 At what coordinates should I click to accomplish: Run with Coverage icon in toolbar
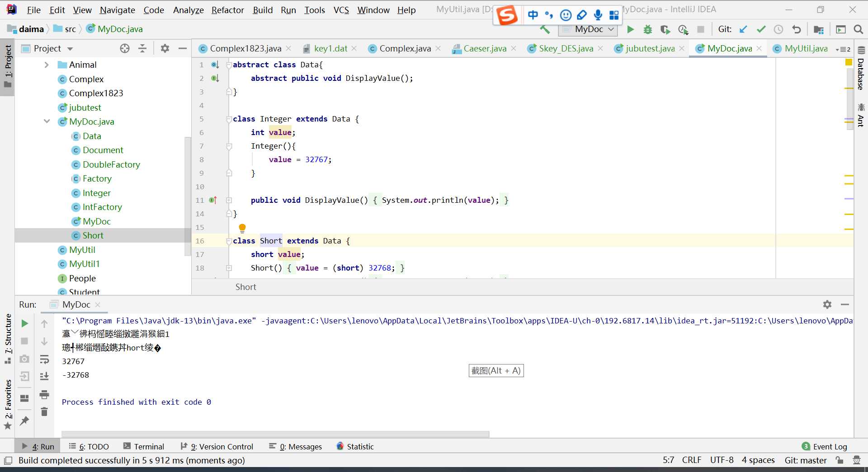pos(665,29)
